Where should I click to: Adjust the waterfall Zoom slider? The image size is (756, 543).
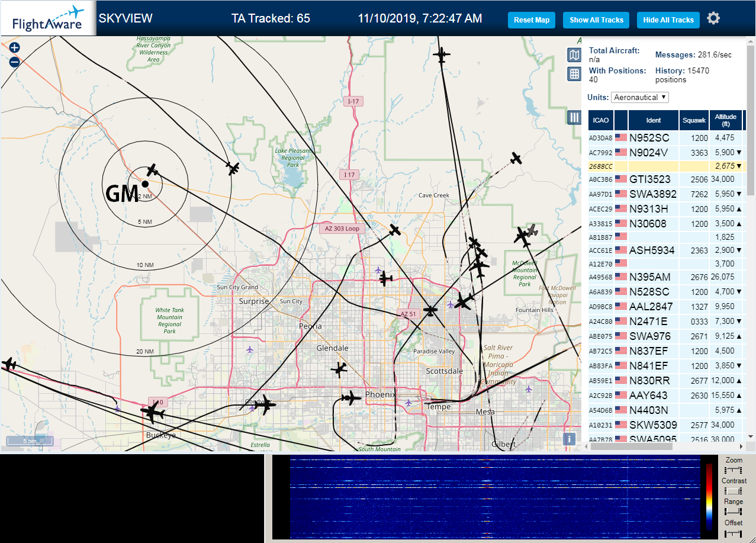coord(734,470)
